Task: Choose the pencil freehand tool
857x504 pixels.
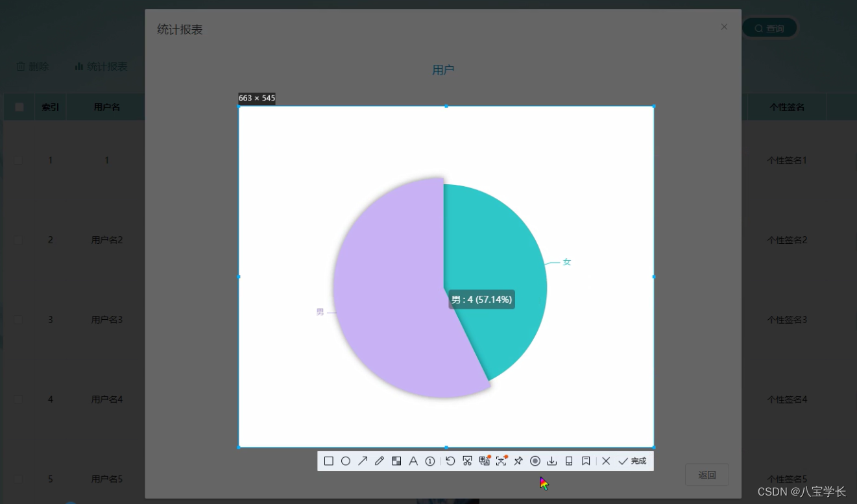Action: (x=380, y=461)
